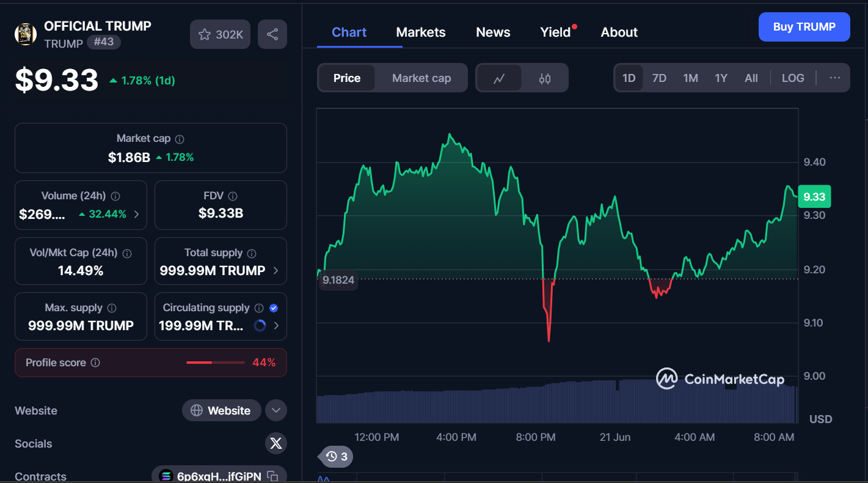Open the Website link button

222,410
